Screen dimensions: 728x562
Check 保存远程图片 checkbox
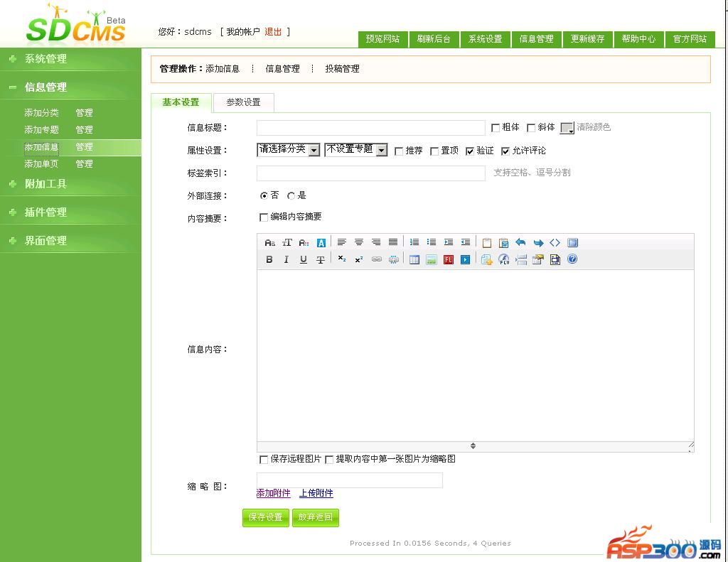pos(264,460)
